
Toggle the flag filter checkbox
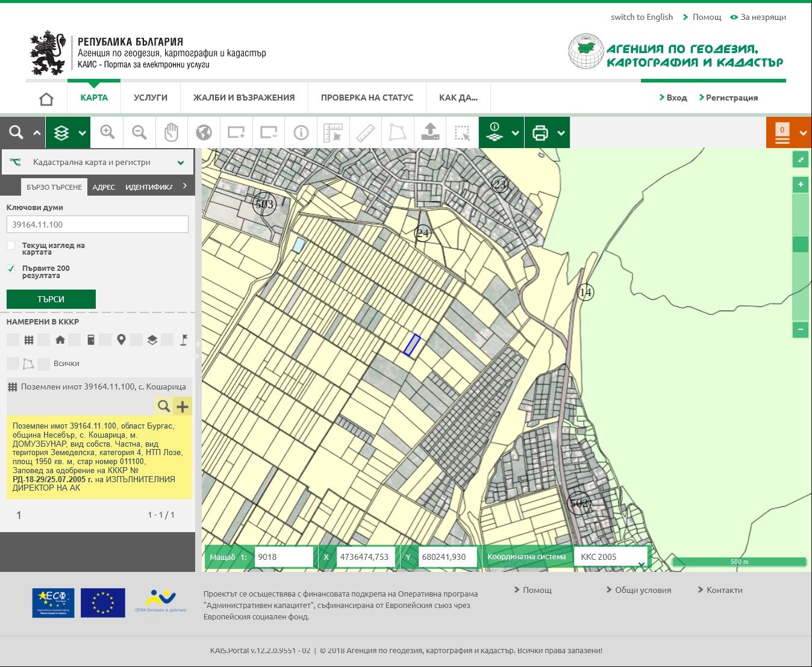[167, 340]
